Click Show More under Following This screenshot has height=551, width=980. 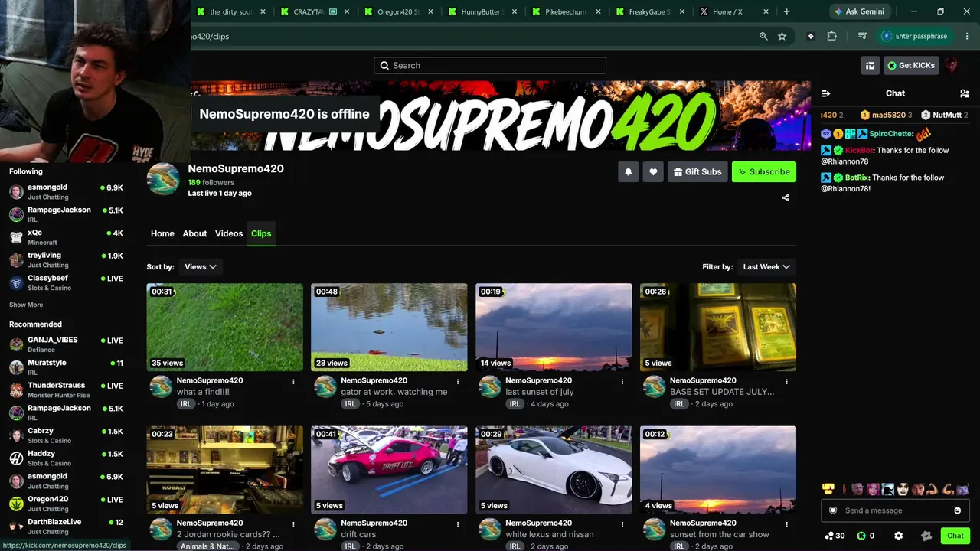[26, 305]
